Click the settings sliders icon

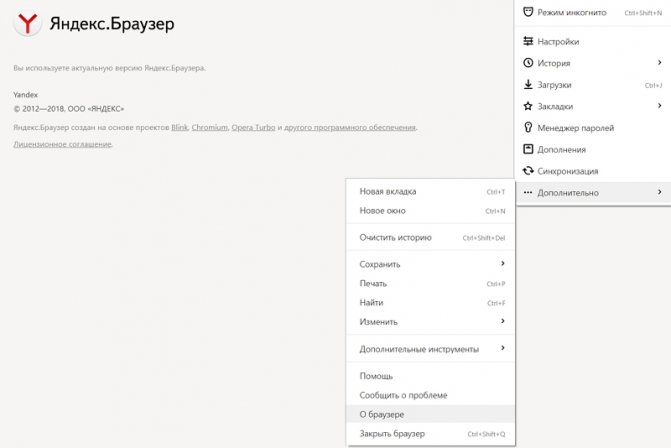click(528, 41)
